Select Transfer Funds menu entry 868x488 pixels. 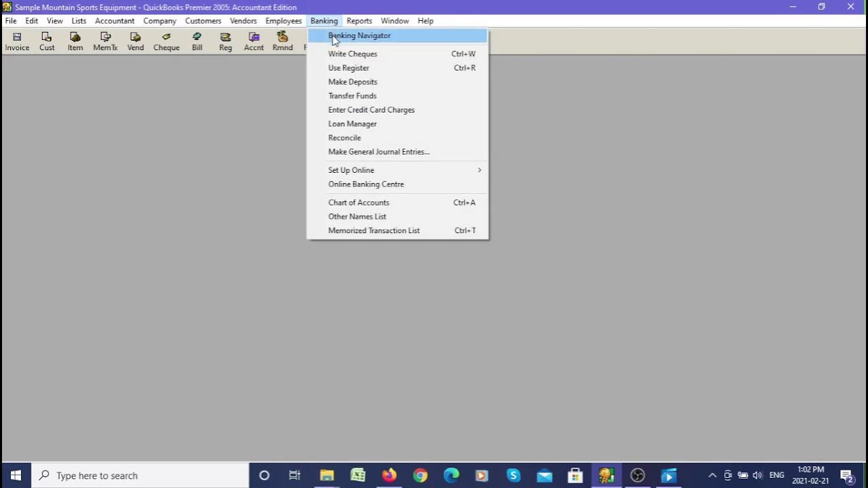pos(397,96)
